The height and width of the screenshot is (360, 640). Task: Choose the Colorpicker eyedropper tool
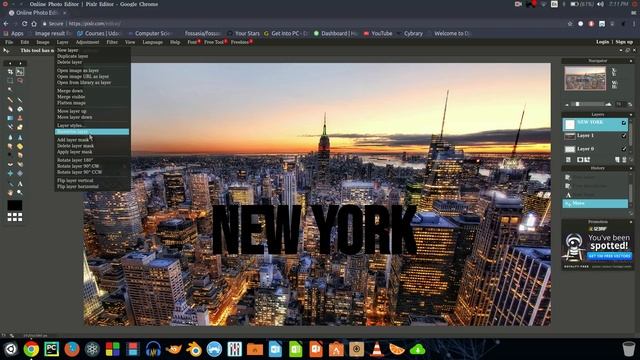[x=10, y=184]
